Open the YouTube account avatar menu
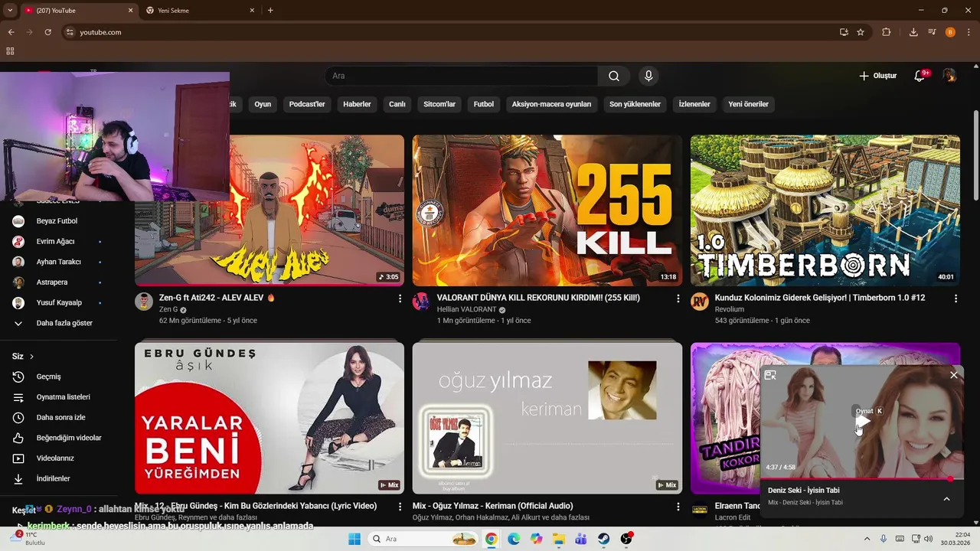Image resolution: width=980 pixels, height=551 pixels. [x=949, y=76]
